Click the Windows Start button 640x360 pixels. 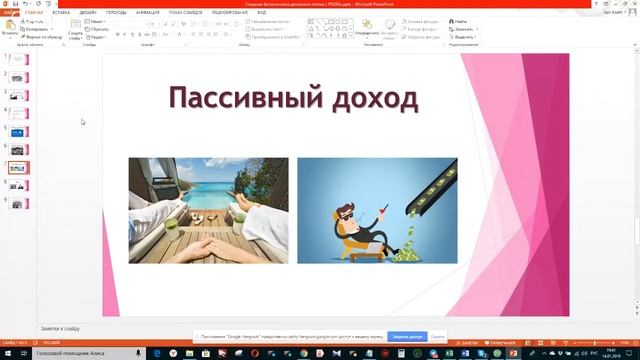7,353
